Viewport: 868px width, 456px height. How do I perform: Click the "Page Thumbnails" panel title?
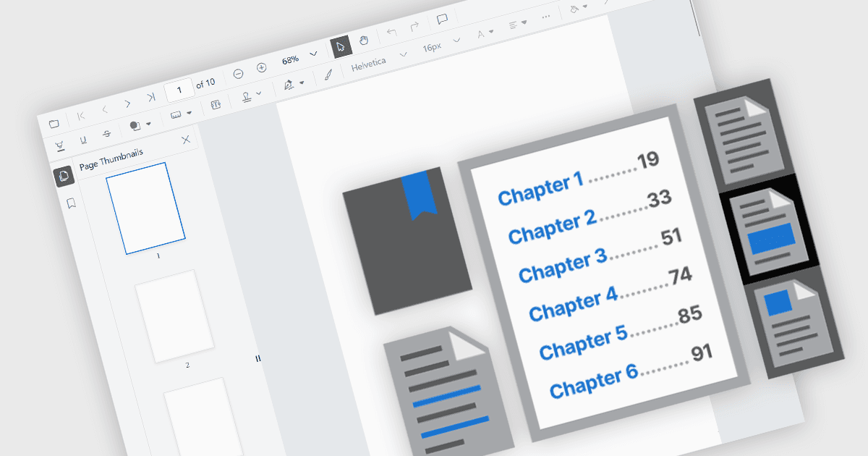pyautogui.click(x=111, y=159)
